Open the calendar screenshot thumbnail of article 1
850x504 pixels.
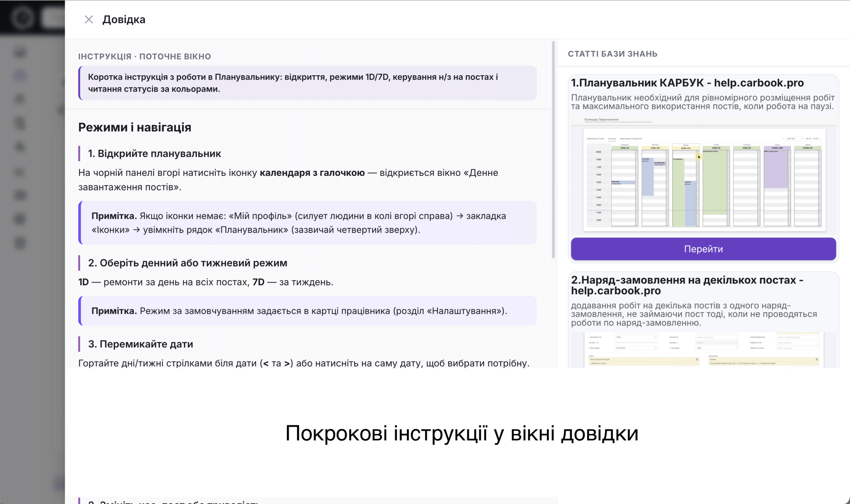[703, 175]
